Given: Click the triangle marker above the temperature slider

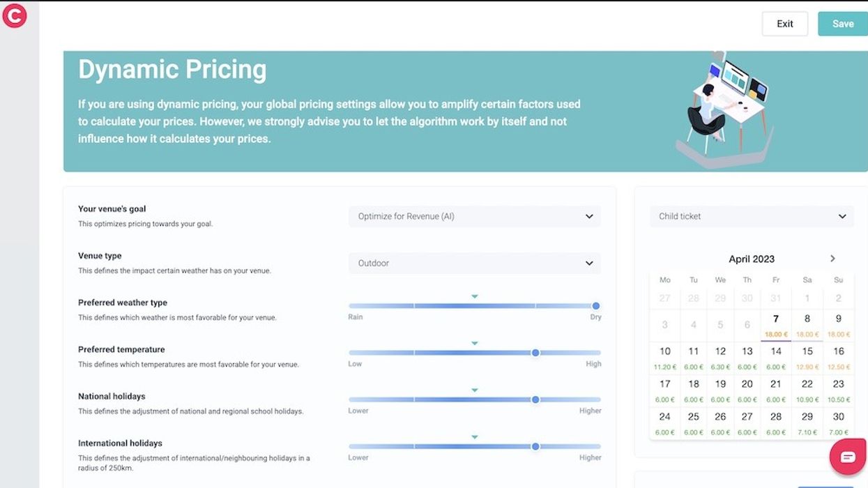Looking at the screenshot, I should 475,342.
